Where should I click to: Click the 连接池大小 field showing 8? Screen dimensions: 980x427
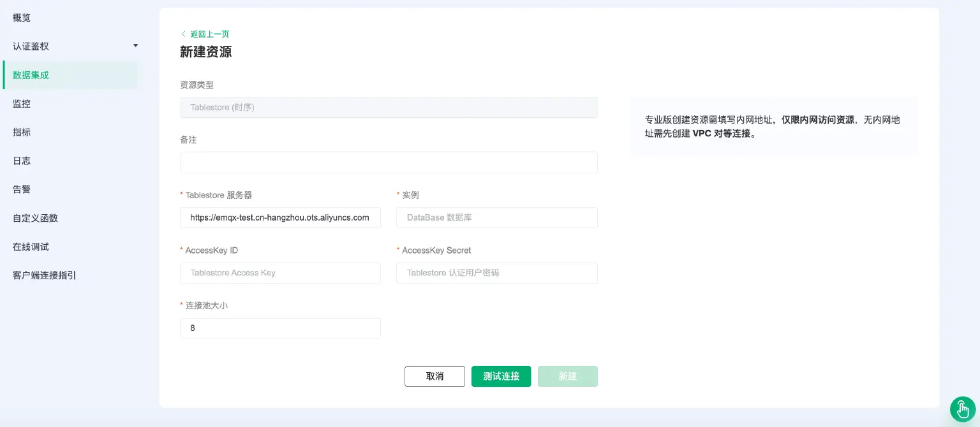(280, 328)
